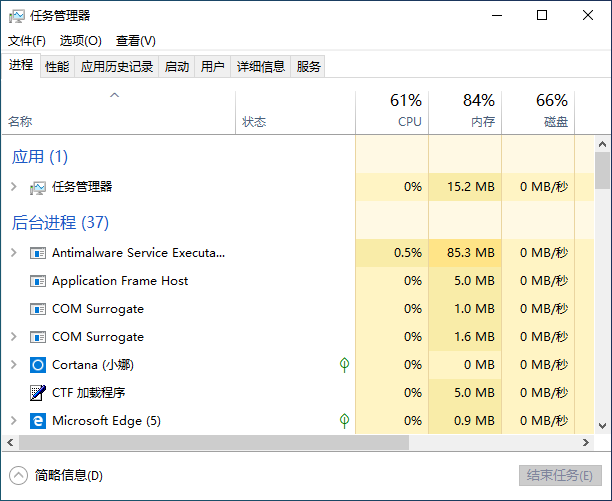Click the vertical scrollbar thumb
This screenshot has width=612, height=501.
point(602,171)
